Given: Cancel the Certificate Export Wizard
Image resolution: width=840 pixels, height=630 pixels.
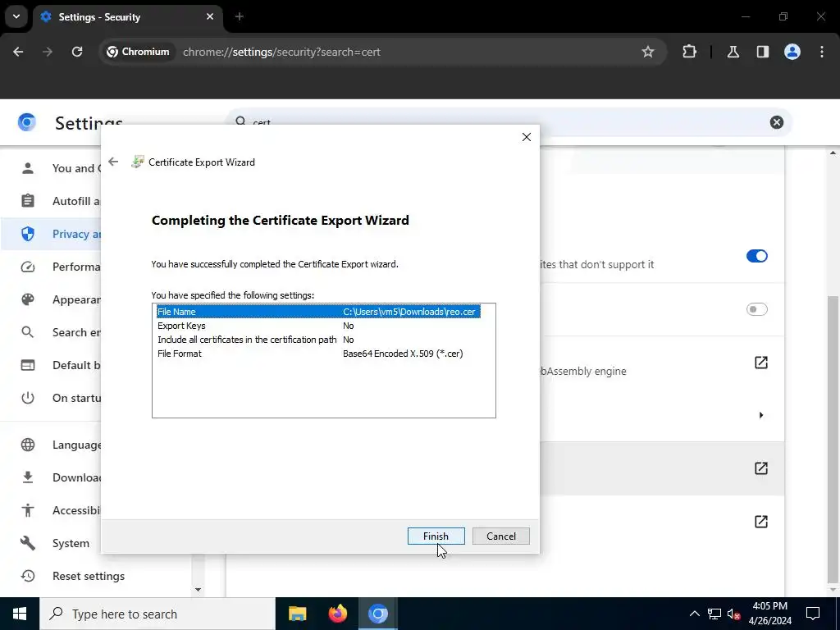Looking at the screenshot, I should click(501, 536).
